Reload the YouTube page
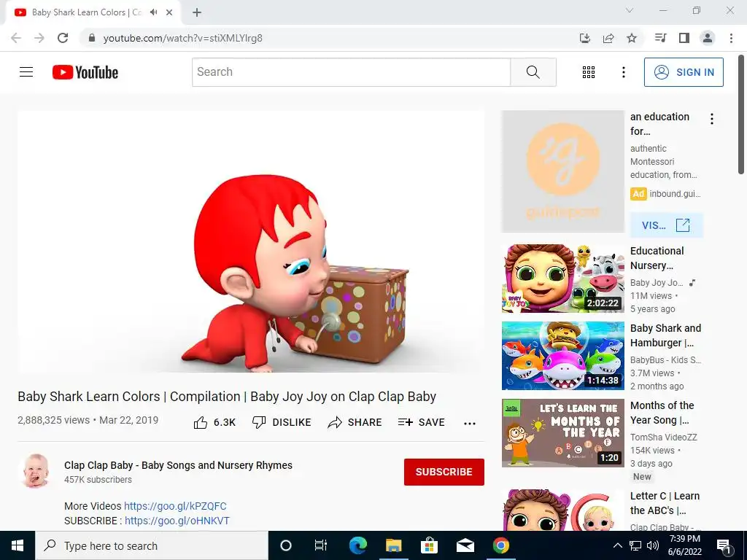 point(63,38)
